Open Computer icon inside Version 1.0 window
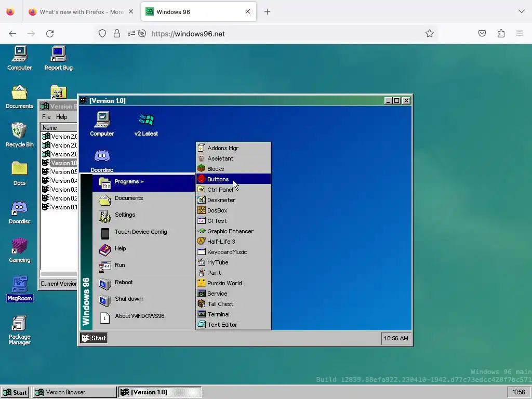The image size is (532, 399). [x=102, y=124]
